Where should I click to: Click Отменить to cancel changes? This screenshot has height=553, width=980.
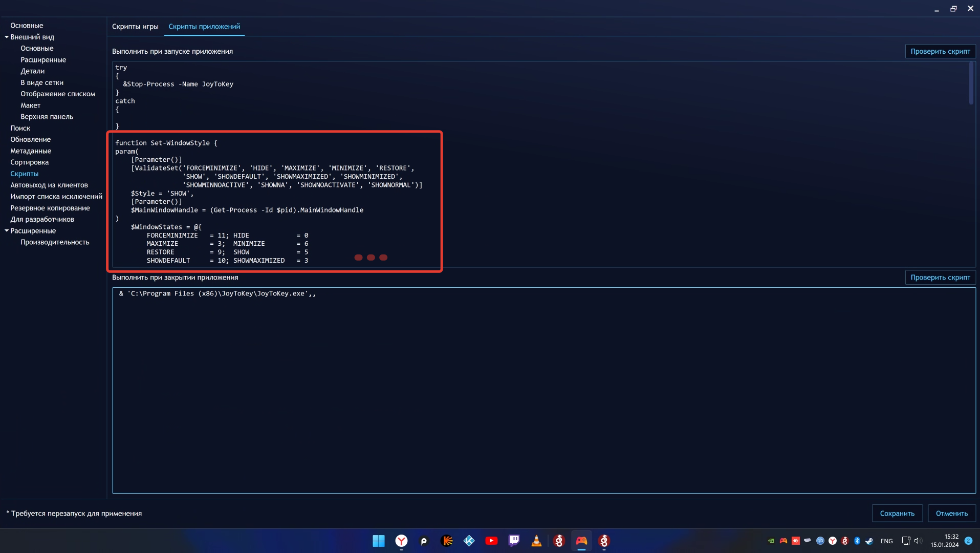[x=951, y=513]
